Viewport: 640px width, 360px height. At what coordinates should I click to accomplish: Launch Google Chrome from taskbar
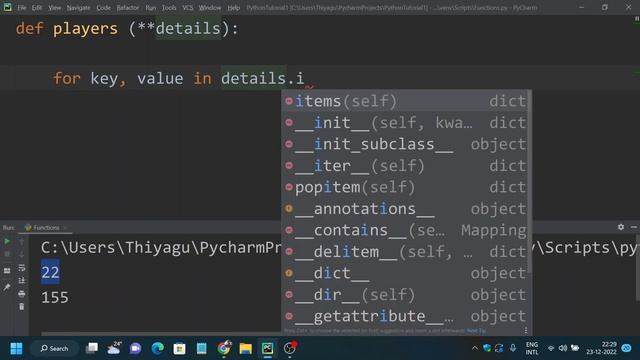tap(224, 348)
